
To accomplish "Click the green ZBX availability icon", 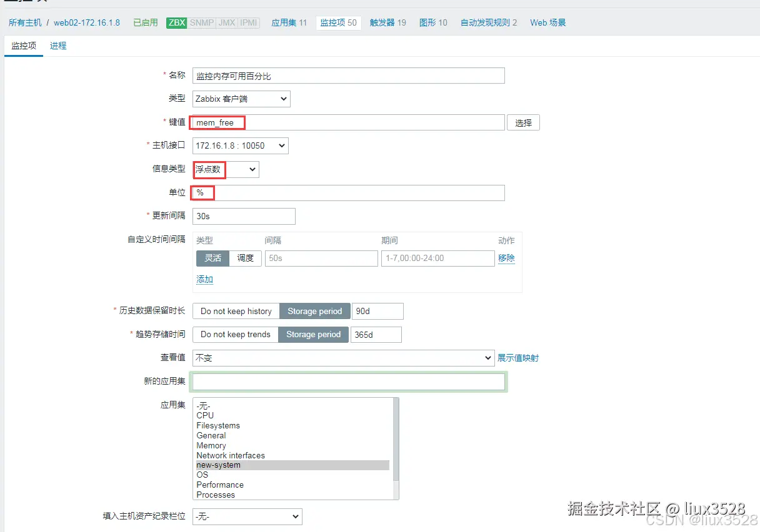I will (x=176, y=22).
